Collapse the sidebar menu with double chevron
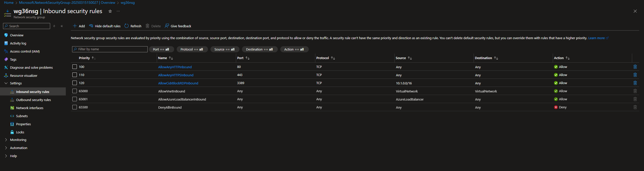This screenshot has height=171, width=644. coord(62,26)
